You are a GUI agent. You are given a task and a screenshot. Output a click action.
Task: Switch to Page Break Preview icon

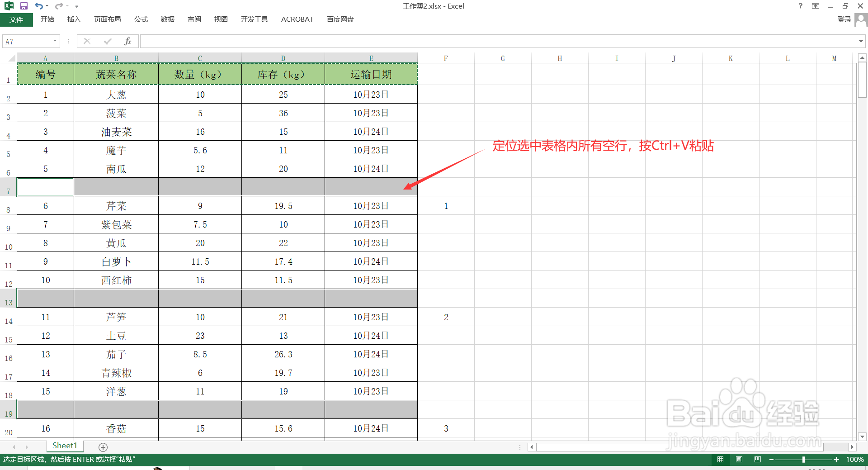758,459
